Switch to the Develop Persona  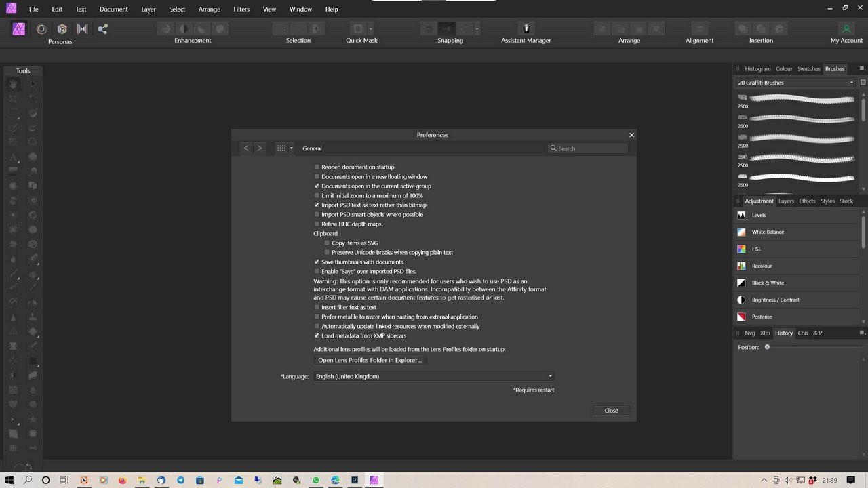[x=62, y=28]
